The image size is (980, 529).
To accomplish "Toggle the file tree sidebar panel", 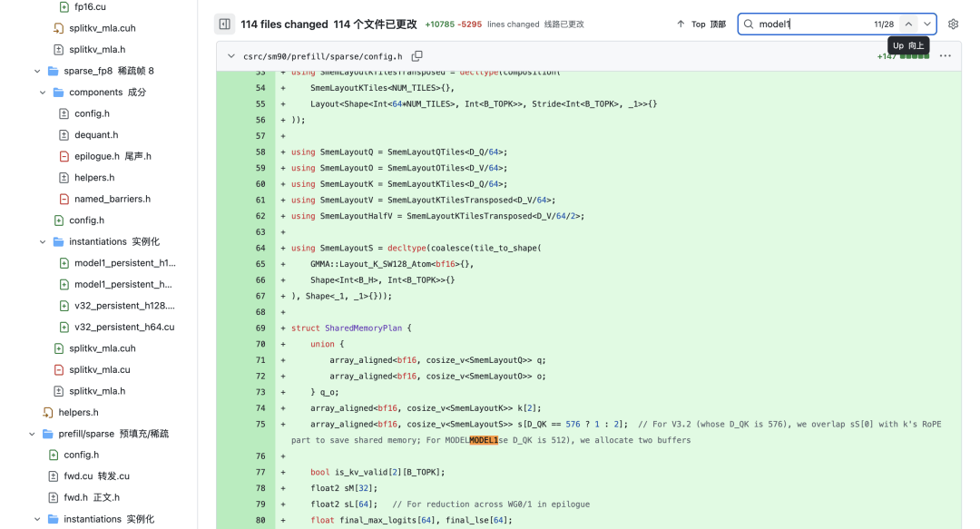I will [224, 24].
